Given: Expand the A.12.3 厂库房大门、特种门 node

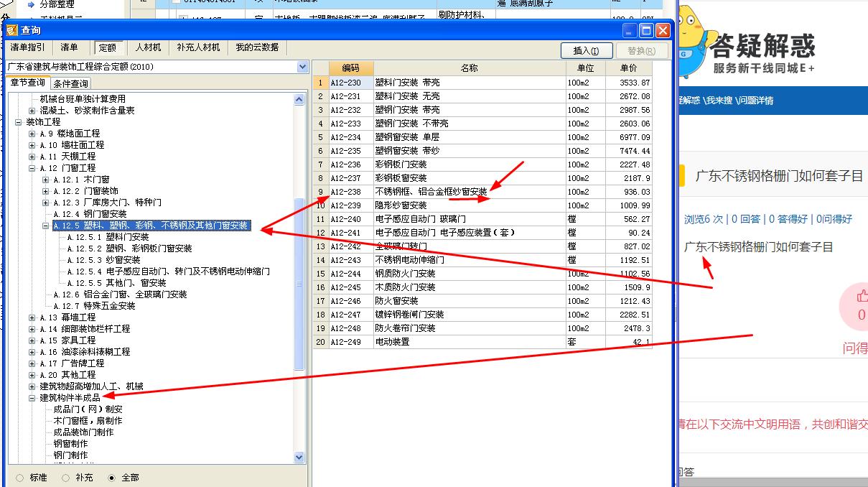Looking at the screenshot, I should tap(46, 203).
